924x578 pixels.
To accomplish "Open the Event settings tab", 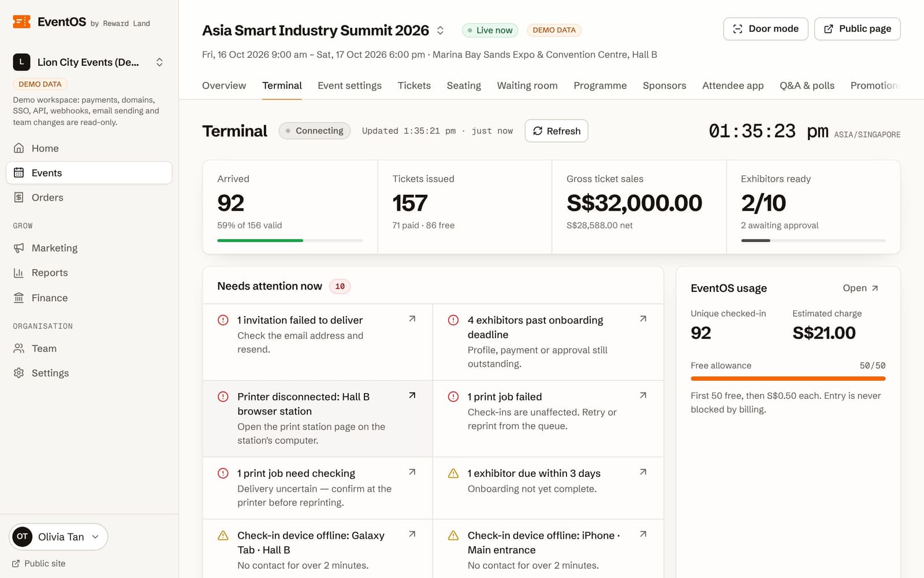I will point(349,86).
